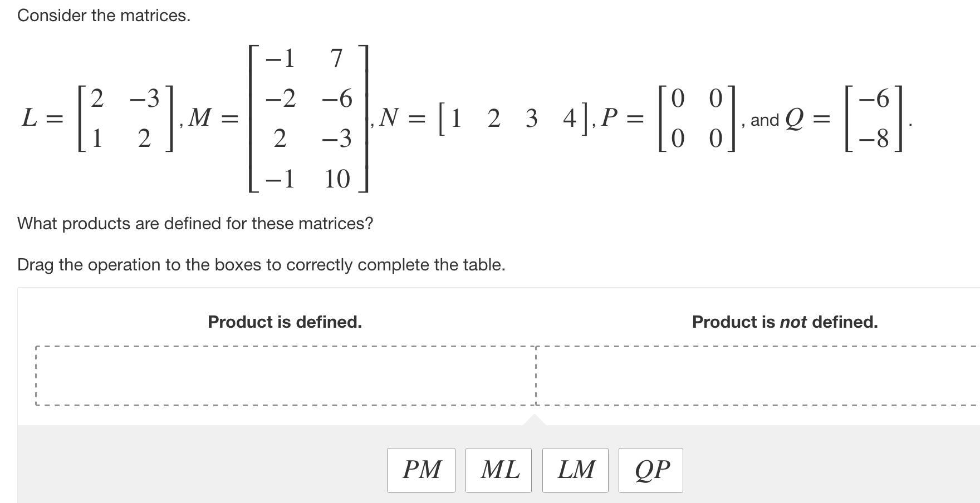
Task: Click the 'Product is defined.' column header
Action: pos(285,322)
